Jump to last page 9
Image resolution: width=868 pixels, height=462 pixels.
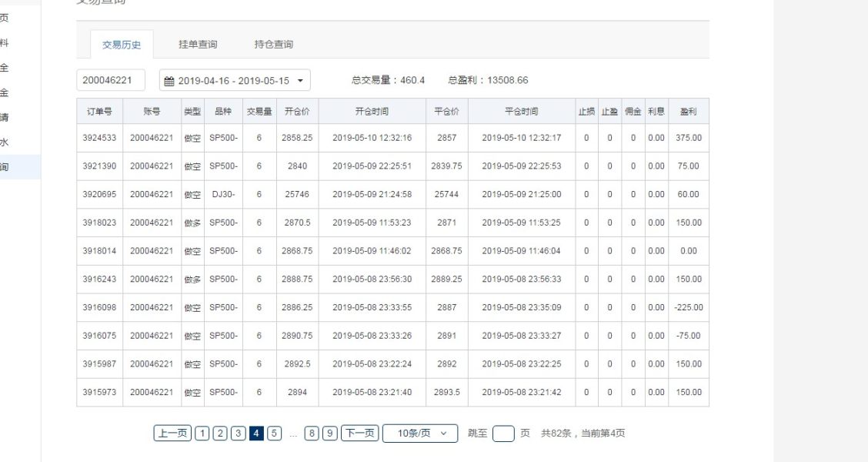click(330, 434)
